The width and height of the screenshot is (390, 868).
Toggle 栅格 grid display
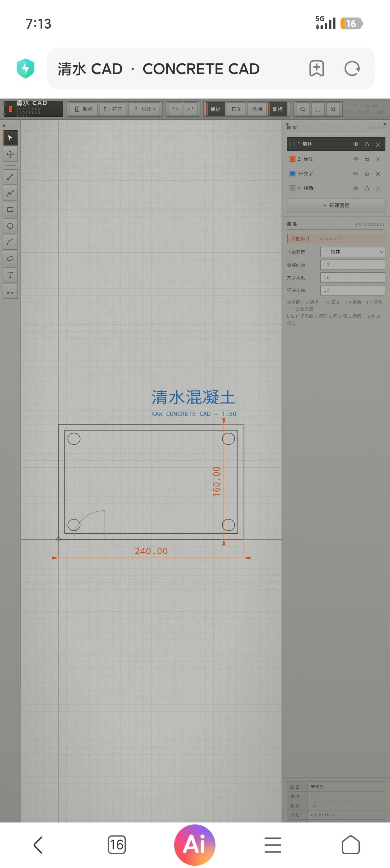point(278,109)
